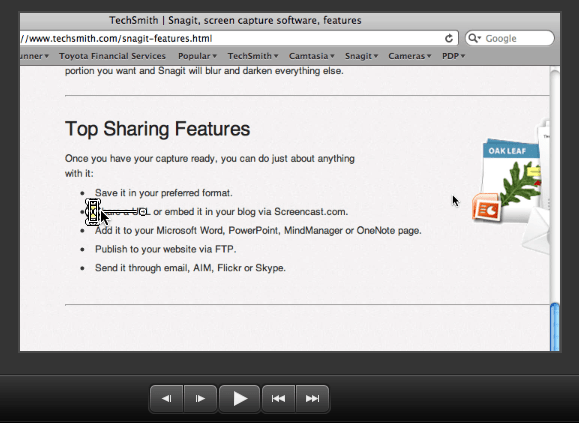Skip to the beginning of the video
The width and height of the screenshot is (579, 423).
(278, 399)
